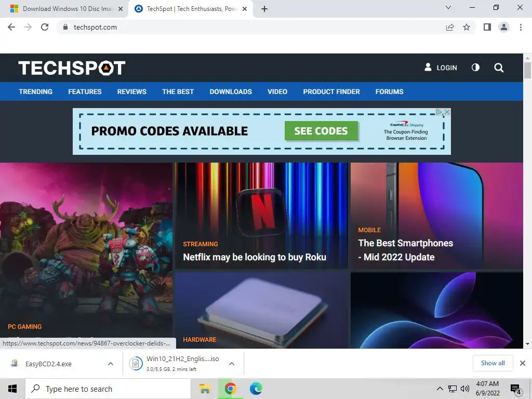The width and height of the screenshot is (532, 399).
Task: Click the TechSpot logo
Action: click(x=72, y=68)
